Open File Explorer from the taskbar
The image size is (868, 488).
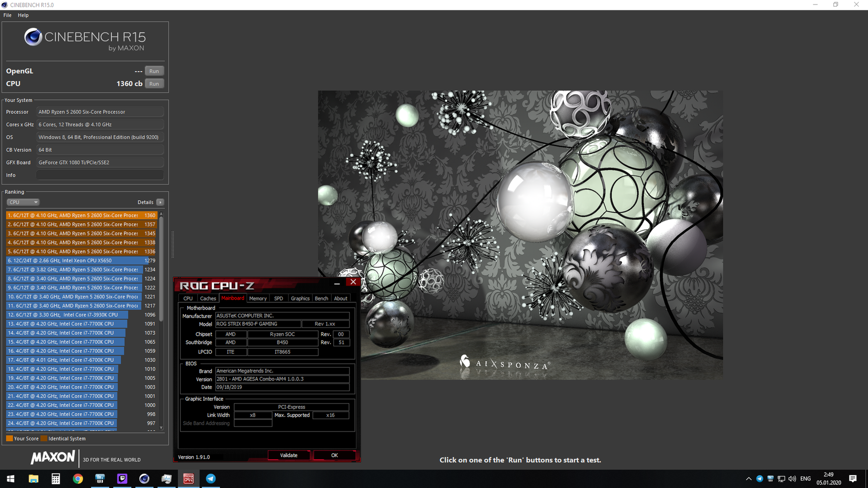[33, 479]
